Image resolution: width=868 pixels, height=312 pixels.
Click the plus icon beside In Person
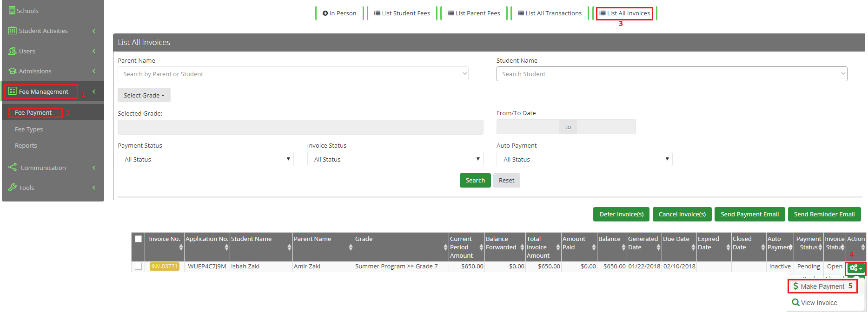[325, 13]
